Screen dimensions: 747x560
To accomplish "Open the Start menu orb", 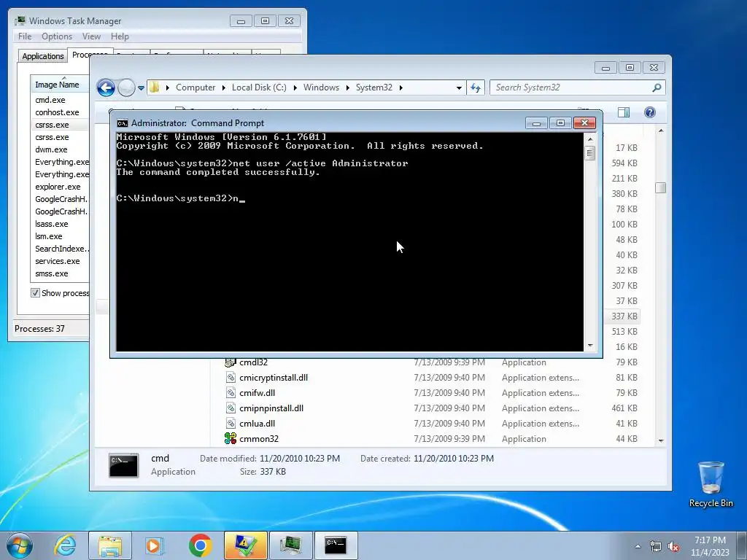I will [x=20, y=545].
